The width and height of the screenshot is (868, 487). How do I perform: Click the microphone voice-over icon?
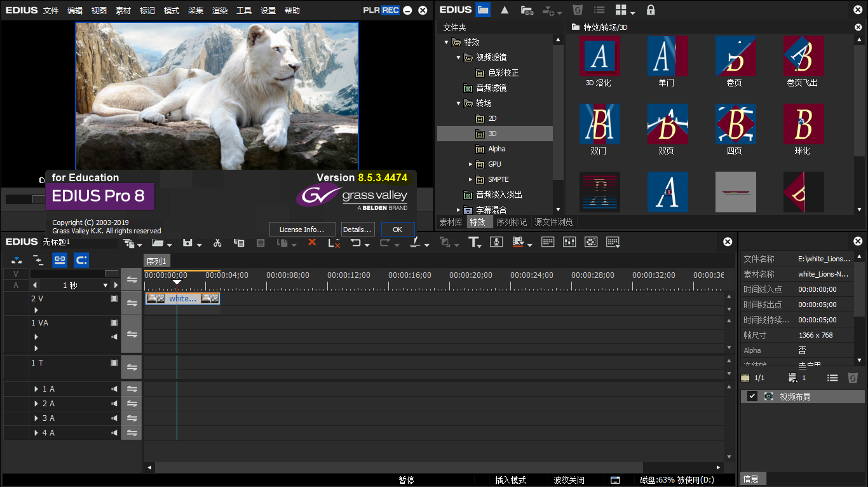(497, 242)
